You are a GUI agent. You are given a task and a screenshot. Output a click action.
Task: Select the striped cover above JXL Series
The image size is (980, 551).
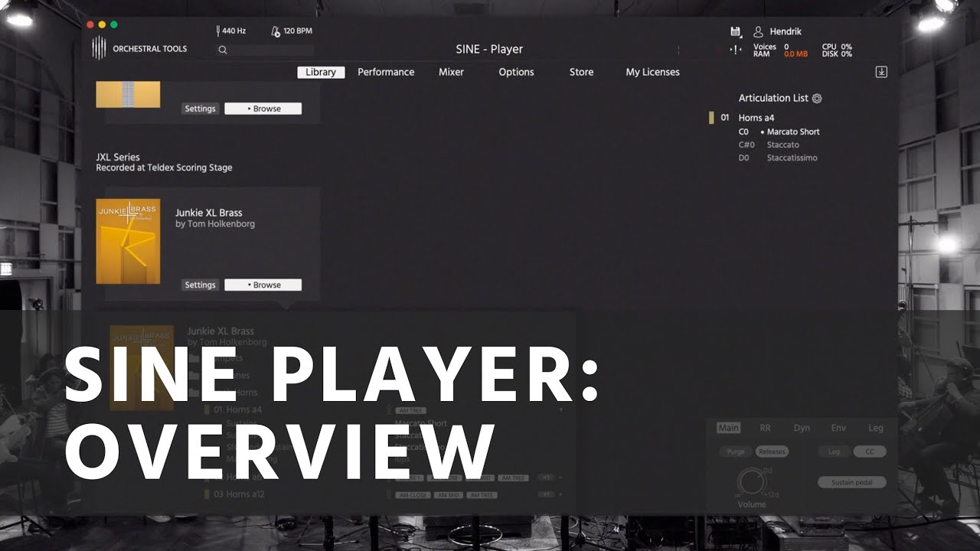point(128,94)
